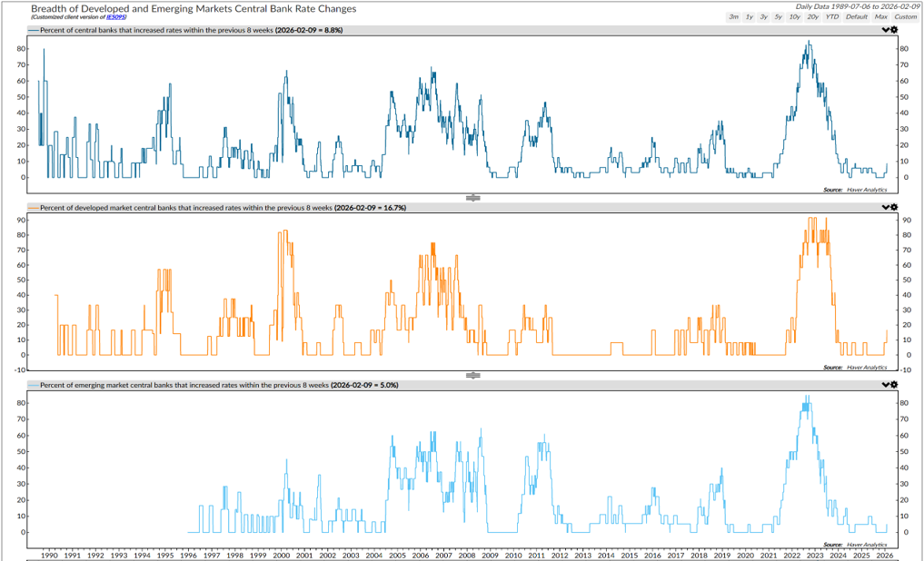Viewport: 924px width, 561px height.
Task: Show the last 20y of data
Action: 813,17
